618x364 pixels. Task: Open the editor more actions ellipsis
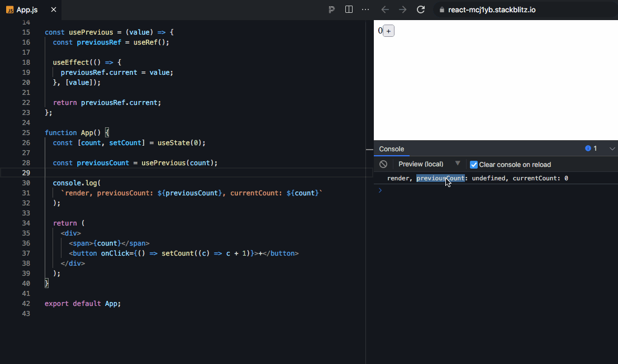pyautogui.click(x=365, y=9)
